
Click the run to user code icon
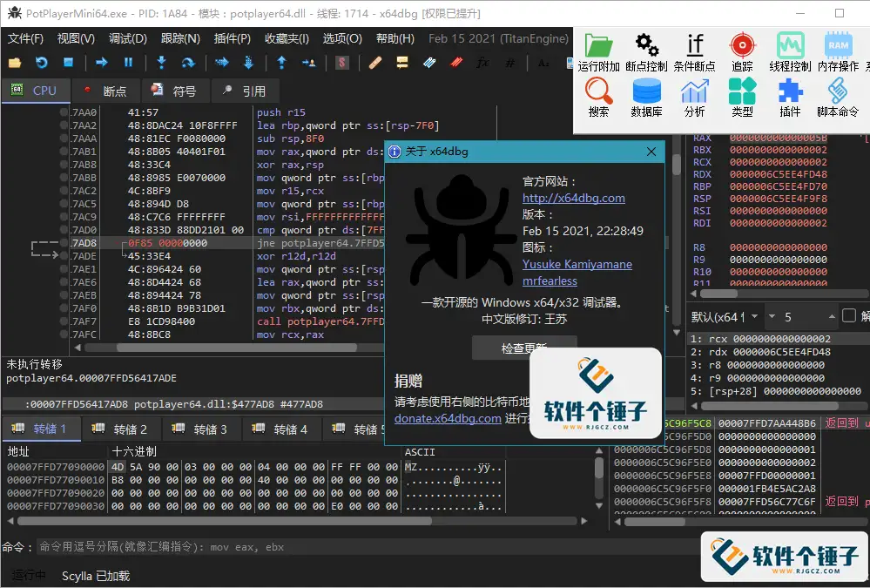point(308,63)
